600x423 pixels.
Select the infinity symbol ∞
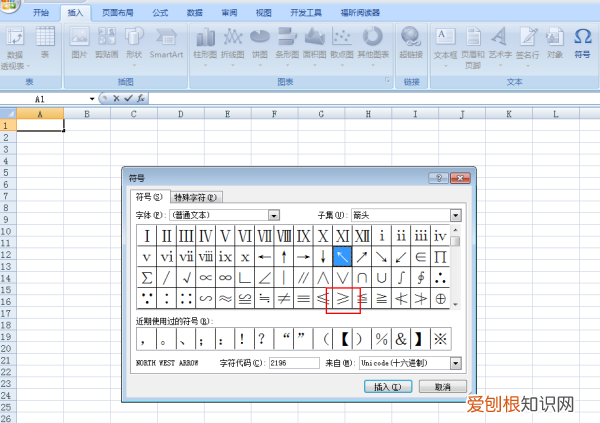225,278
